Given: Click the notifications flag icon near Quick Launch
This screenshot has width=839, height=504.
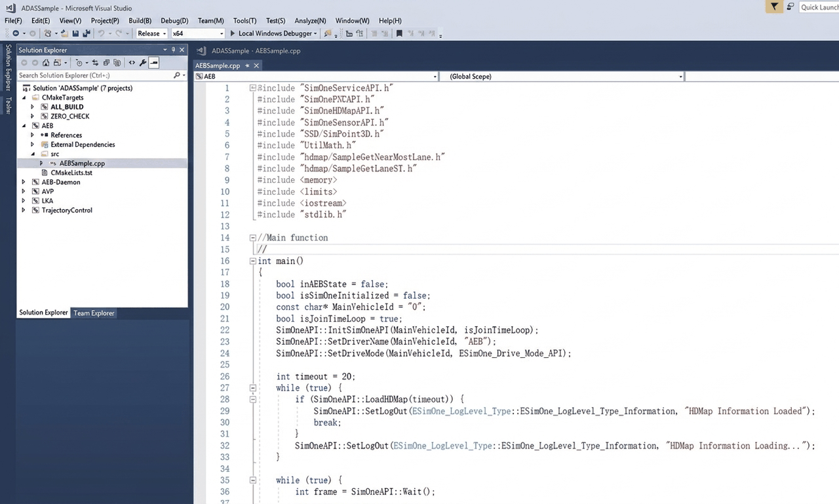Looking at the screenshot, I should pos(775,7).
